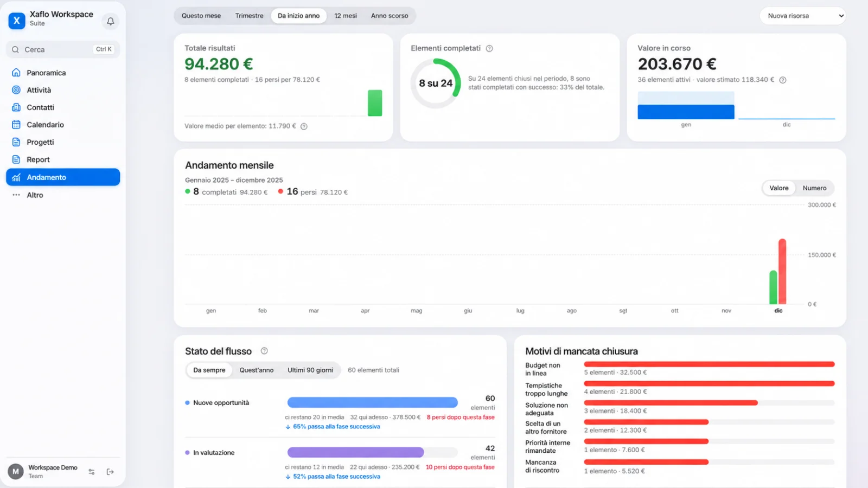Click the Cerca search field
This screenshot has height=488, width=868.
point(63,49)
